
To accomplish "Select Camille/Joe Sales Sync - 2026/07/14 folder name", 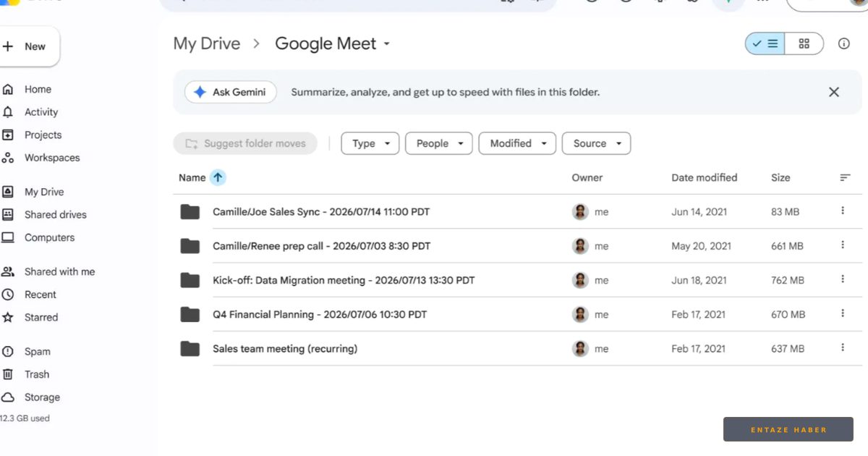I will tap(321, 212).
